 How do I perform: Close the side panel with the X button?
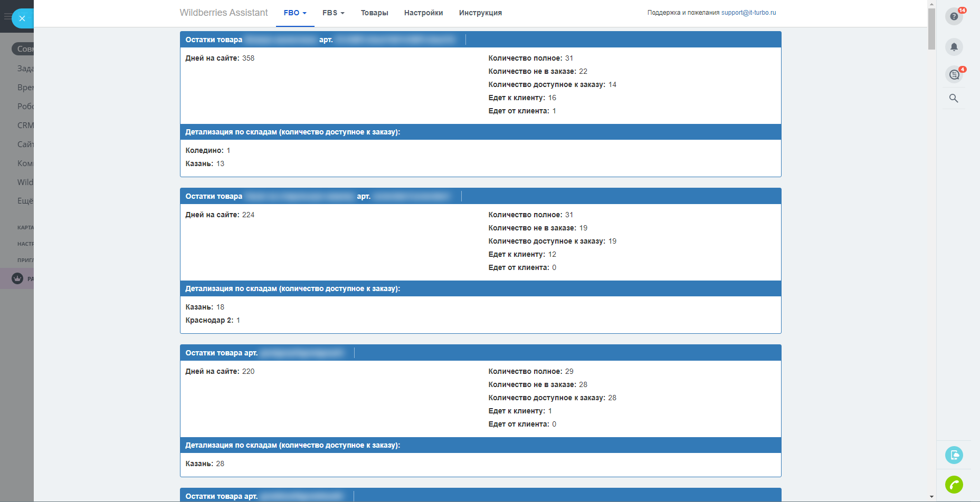[22, 18]
